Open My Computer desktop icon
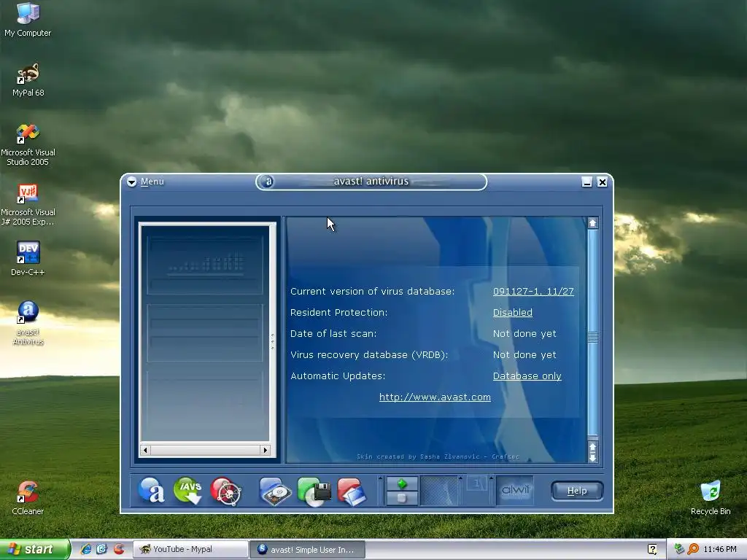The height and width of the screenshot is (560, 747). [28, 20]
